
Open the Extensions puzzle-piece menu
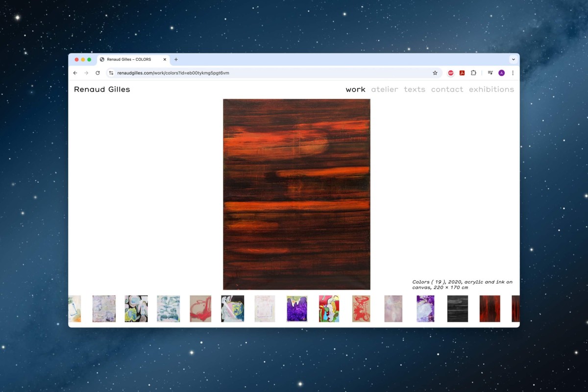(473, 73)
